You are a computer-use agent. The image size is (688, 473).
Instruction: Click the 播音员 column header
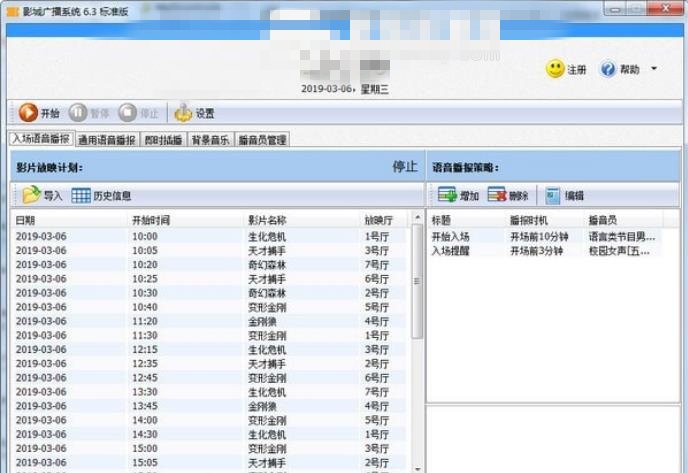(624, 220)
